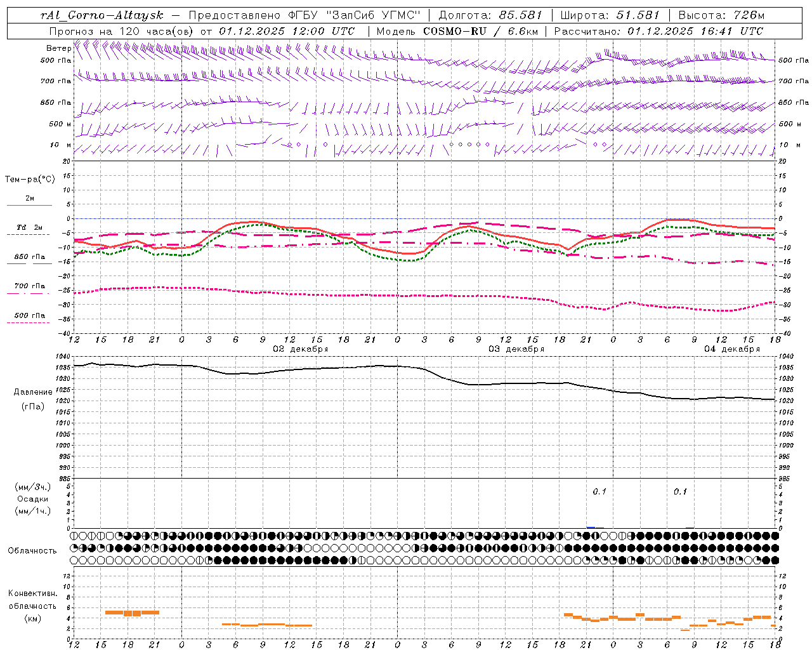This screenshot has height=650, width=812.
Task: Select the '850 гПа' wind level label on left
Action: tap(56, 102)
